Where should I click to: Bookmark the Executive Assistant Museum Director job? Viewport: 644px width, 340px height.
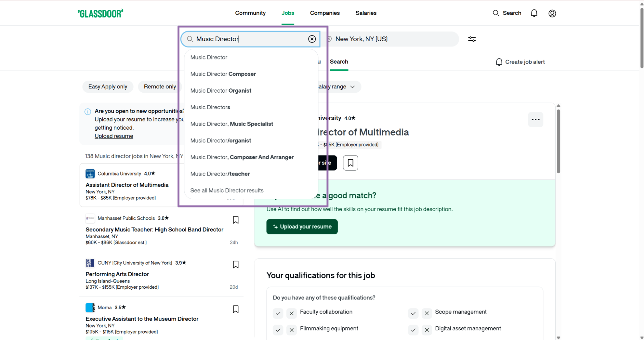click(235, 309)
